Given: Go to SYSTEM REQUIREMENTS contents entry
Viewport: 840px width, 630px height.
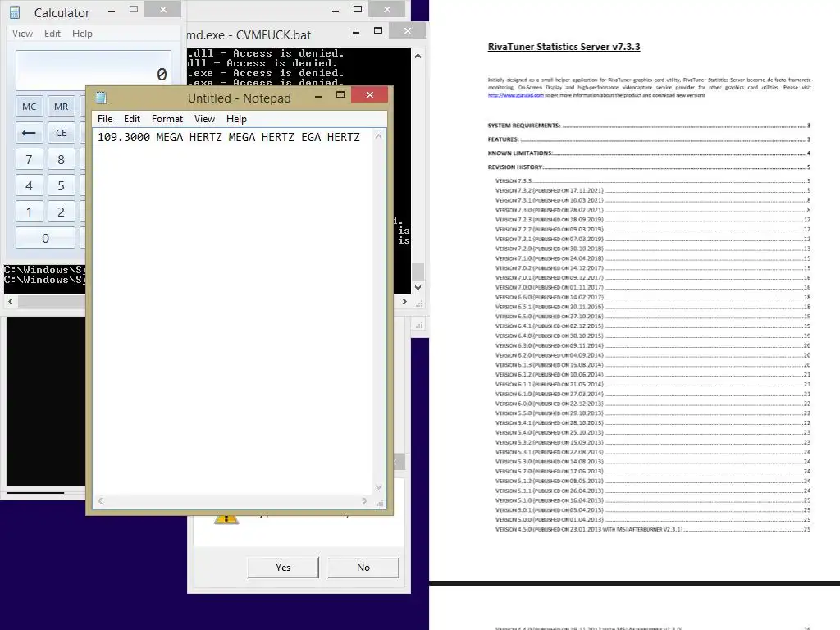Looking at the screenshot, I should tap(649, 126).
